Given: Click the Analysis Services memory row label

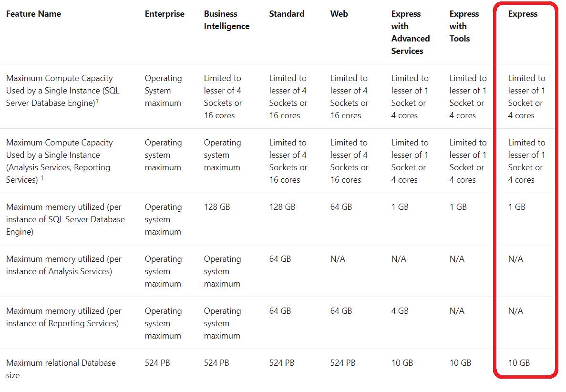Looking at the screenshot, I should (64, 265).
